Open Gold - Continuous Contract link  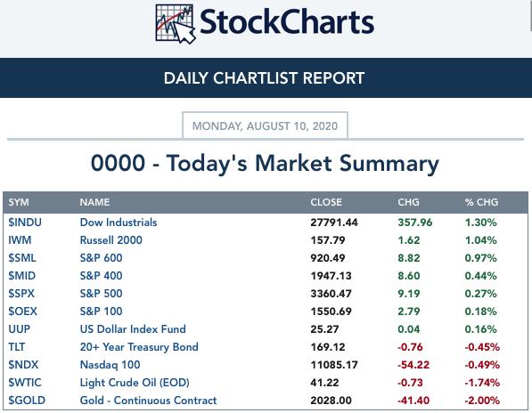tap(148, 401)
